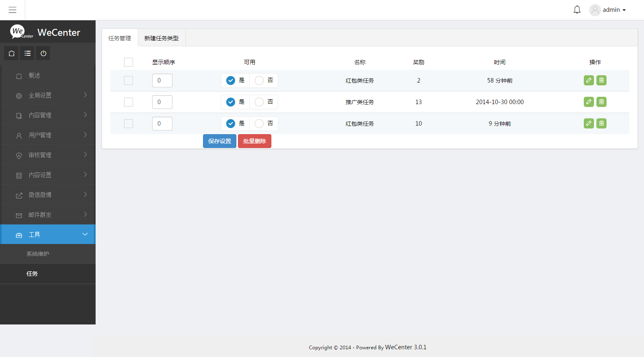The height and width of the screenshot is (357, 644).
Task: Check the box for the 58 分钟前 row
Action: (x=129, y=81)
